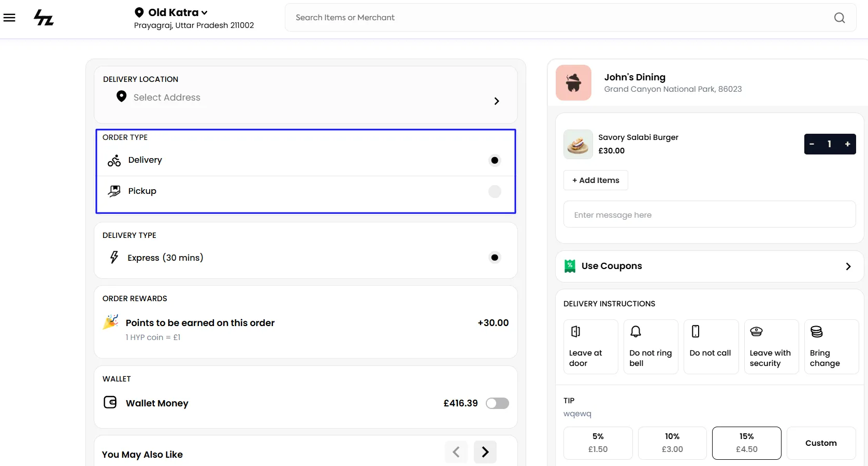The width and height of the screenshot is (868, 466).
Task: Click the Select Address text
Action: tap(167, 97)
